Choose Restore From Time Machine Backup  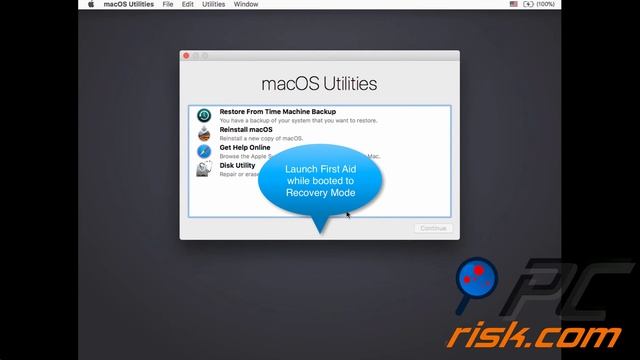pyautogui.click(x=278, y=111)
